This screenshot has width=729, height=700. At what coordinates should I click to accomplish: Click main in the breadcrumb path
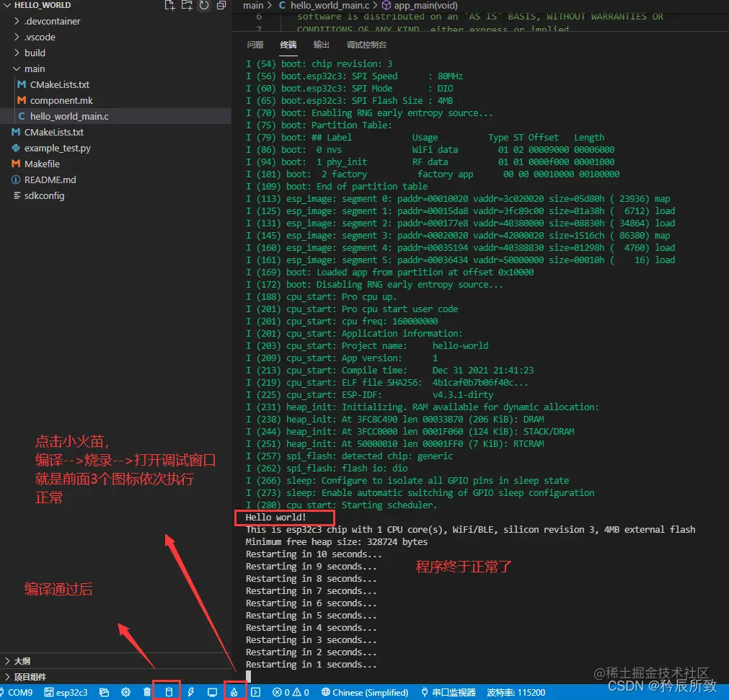point(253,5)
